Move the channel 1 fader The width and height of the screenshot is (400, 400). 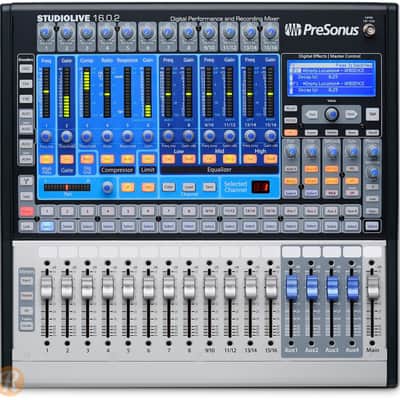tap(46, 287)
